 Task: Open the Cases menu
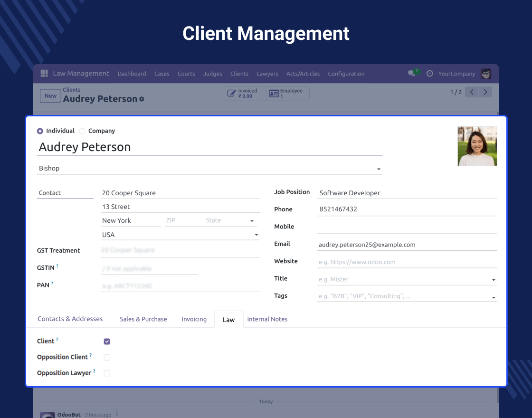162,74
